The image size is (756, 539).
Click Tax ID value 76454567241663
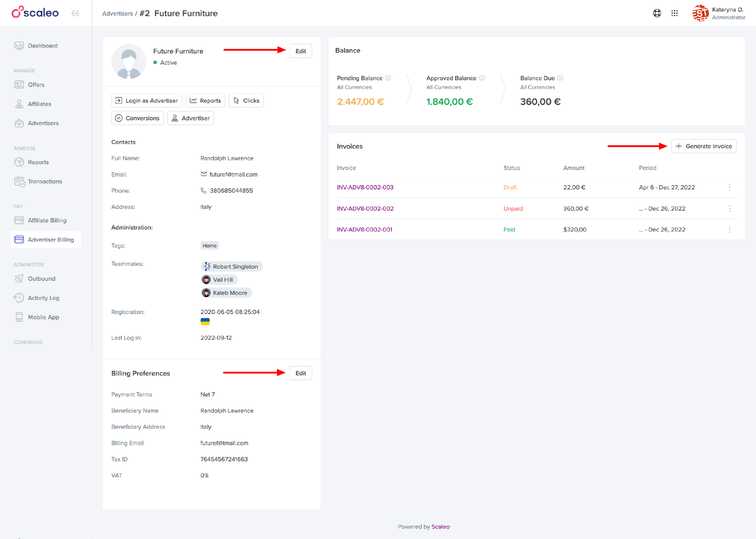224,459
